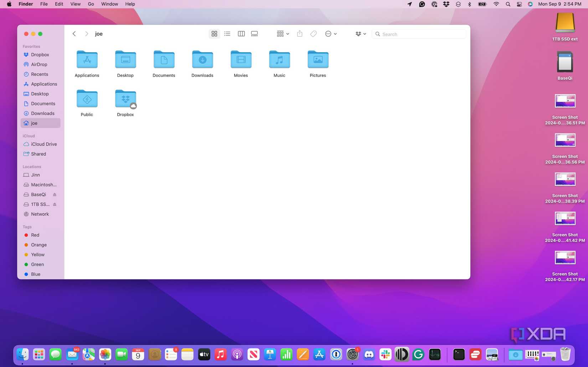Open Network in the sidebar
Image resolution: width=588 pixels, height=367 pixels.
point(40,214)
